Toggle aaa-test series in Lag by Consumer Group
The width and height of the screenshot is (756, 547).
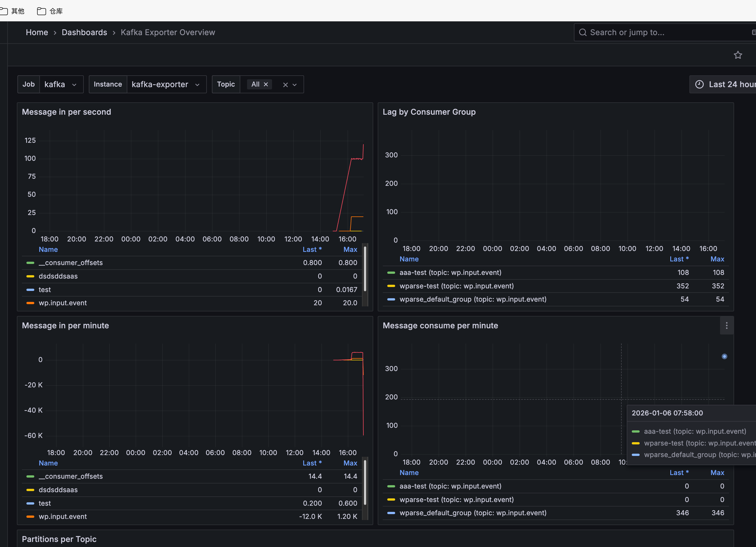point(450,273)
